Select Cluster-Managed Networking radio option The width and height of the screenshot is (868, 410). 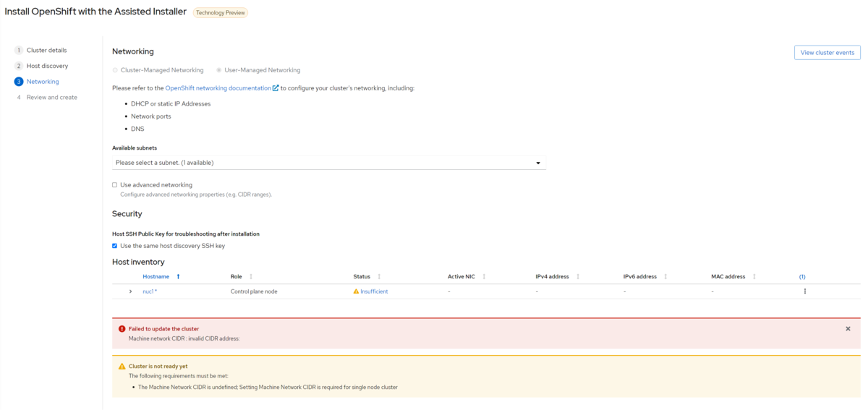pos(115,70)
